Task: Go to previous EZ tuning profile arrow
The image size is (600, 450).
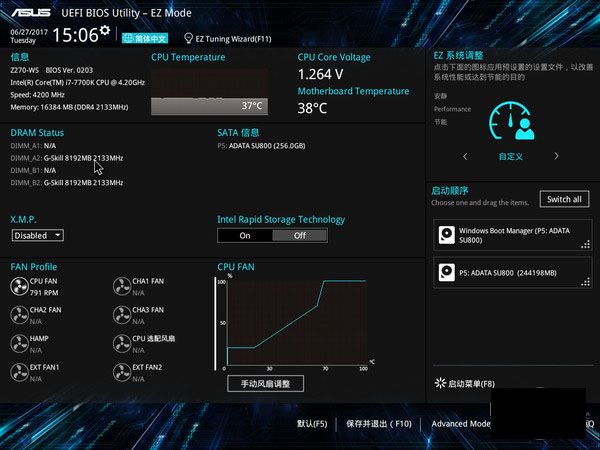Action: click(x=465, y=156)
